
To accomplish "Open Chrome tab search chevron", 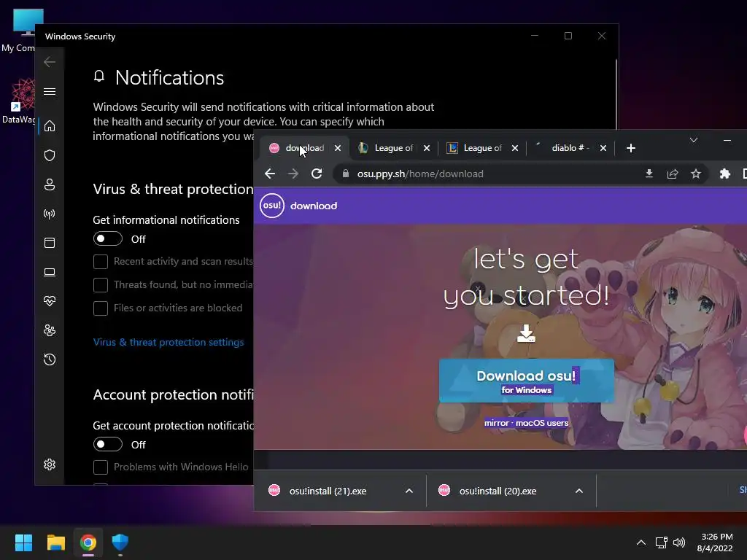I will pyautogui.click(x=694, y=140).
